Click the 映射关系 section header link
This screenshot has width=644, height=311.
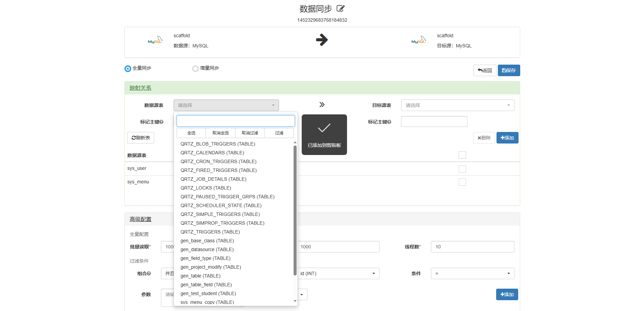(x=140, y=88)
